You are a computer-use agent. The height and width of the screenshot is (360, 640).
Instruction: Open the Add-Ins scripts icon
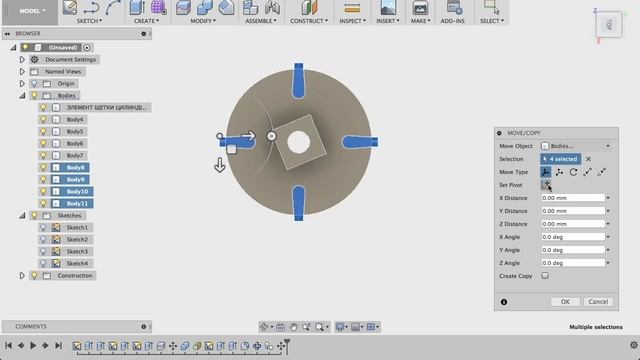tap(454, 7)
